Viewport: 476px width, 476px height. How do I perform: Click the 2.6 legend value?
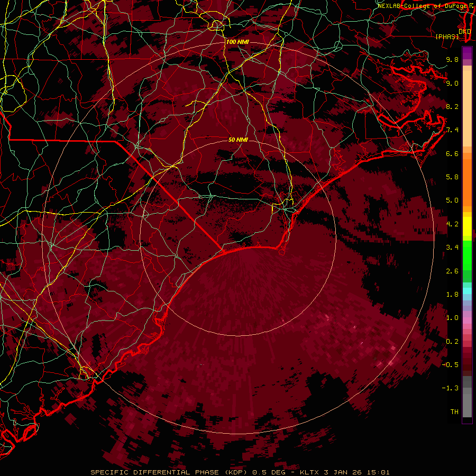click(x=452, y=271)
